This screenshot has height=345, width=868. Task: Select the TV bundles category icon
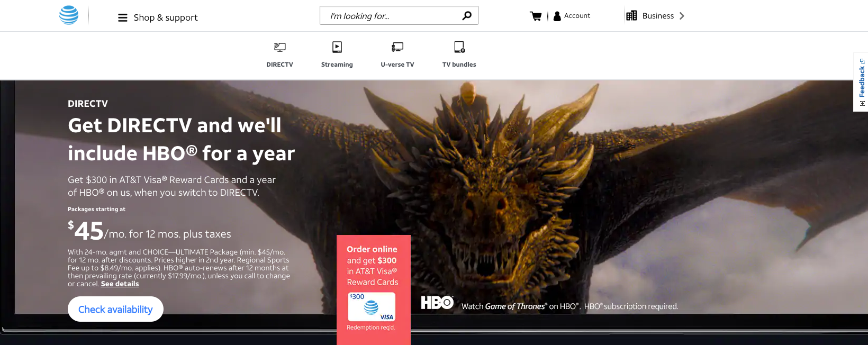tap(459, 48)
